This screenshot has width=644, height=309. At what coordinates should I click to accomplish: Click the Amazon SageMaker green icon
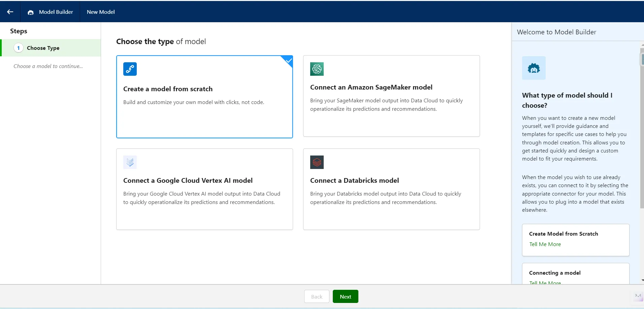tap(317, 69)
